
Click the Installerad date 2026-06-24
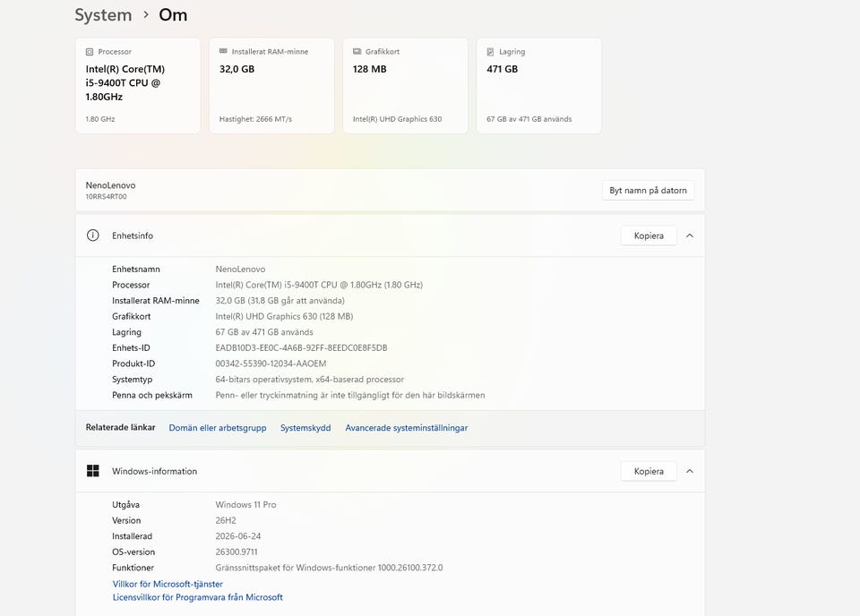click(x=238, y=536)
